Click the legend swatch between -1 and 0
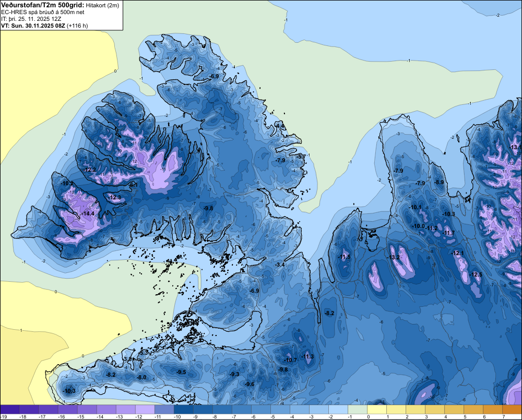Image resolution: width=522 pixels, height=420 pixels. (x=358, y=409)
